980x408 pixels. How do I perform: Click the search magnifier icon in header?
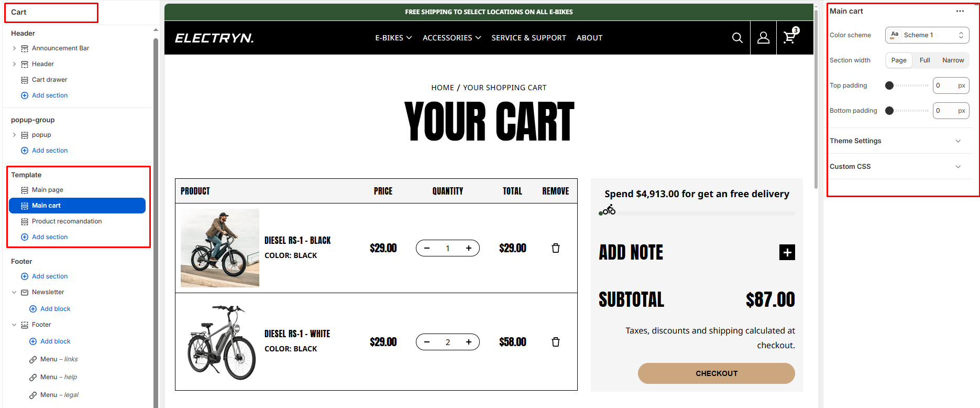737,38
